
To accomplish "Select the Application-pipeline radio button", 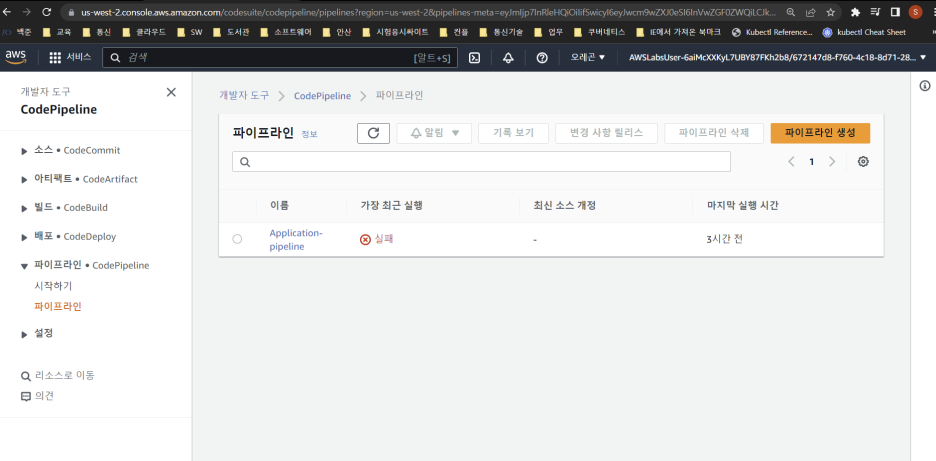I will (x=237, y=239).
